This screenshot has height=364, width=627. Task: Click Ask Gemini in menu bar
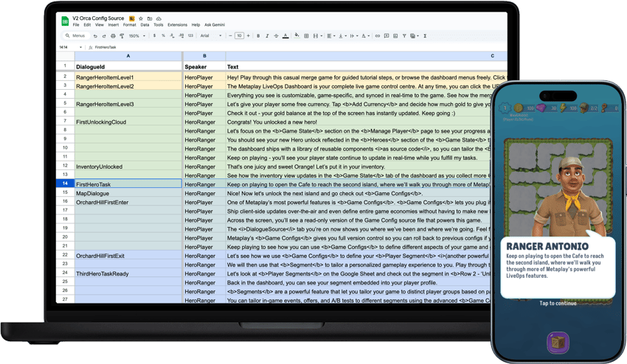(215, 25)
